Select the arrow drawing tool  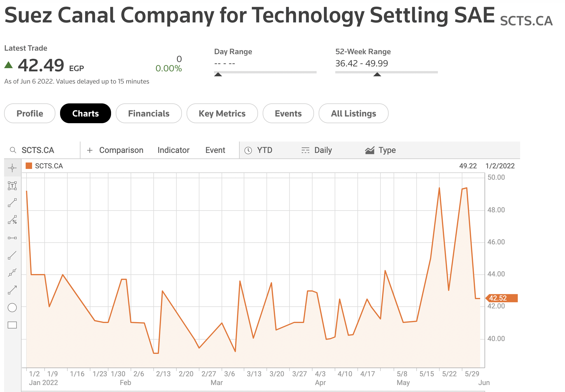tap(12, 290)
